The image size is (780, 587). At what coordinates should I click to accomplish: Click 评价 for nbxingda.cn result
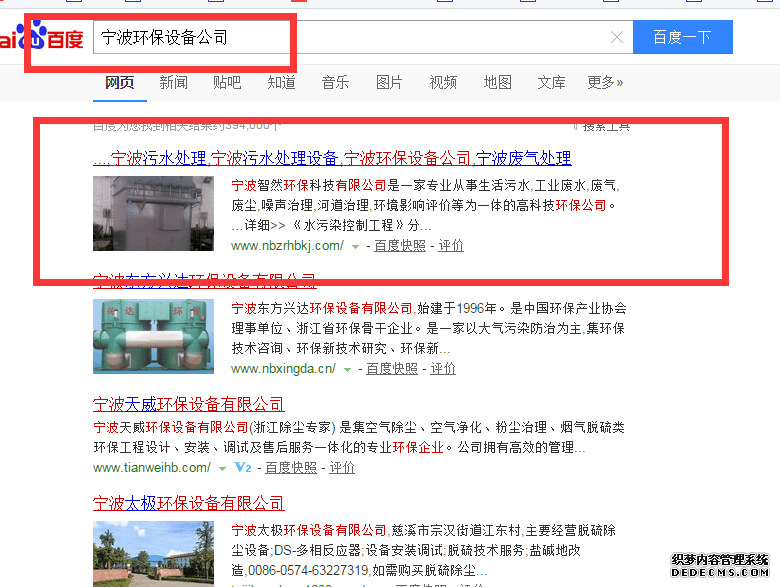(443, 369)
